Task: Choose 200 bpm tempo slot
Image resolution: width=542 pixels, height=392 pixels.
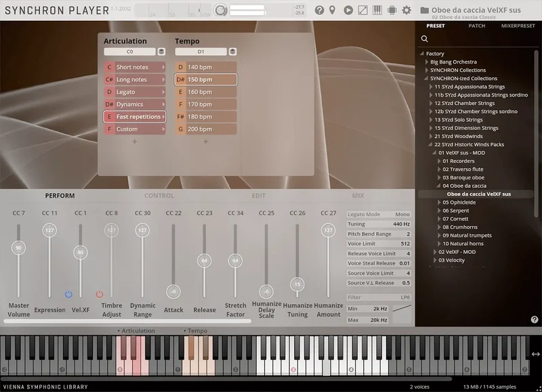Action: point(206,129)
